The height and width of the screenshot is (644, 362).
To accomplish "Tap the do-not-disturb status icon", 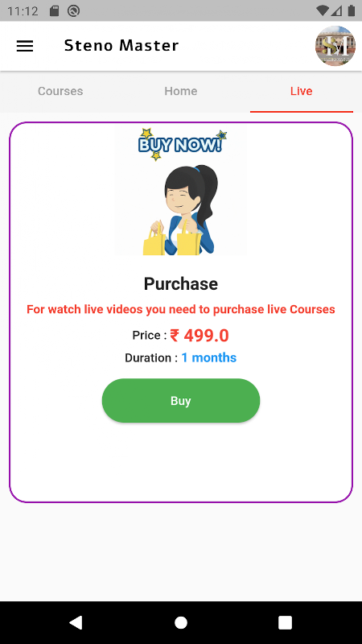I will (x=73, y=10).
